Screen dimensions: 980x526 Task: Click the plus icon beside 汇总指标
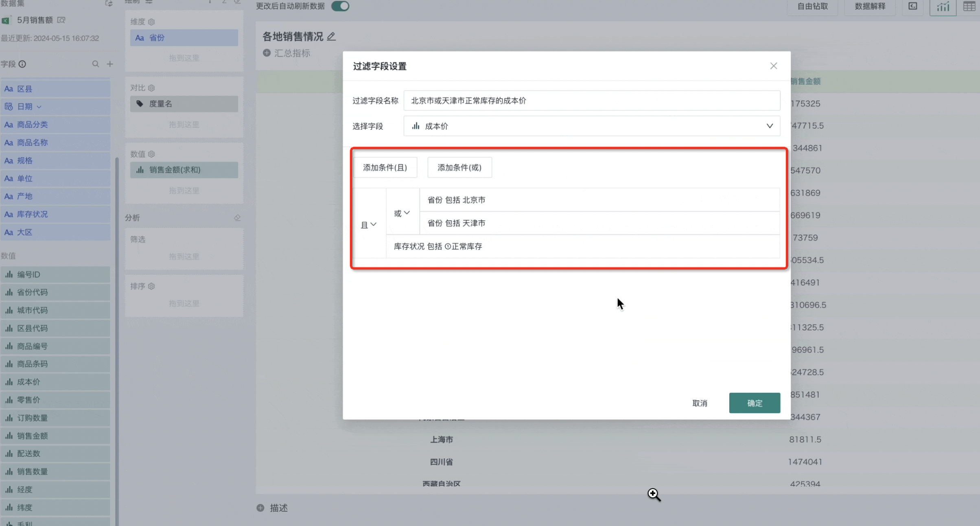point(267,53)
